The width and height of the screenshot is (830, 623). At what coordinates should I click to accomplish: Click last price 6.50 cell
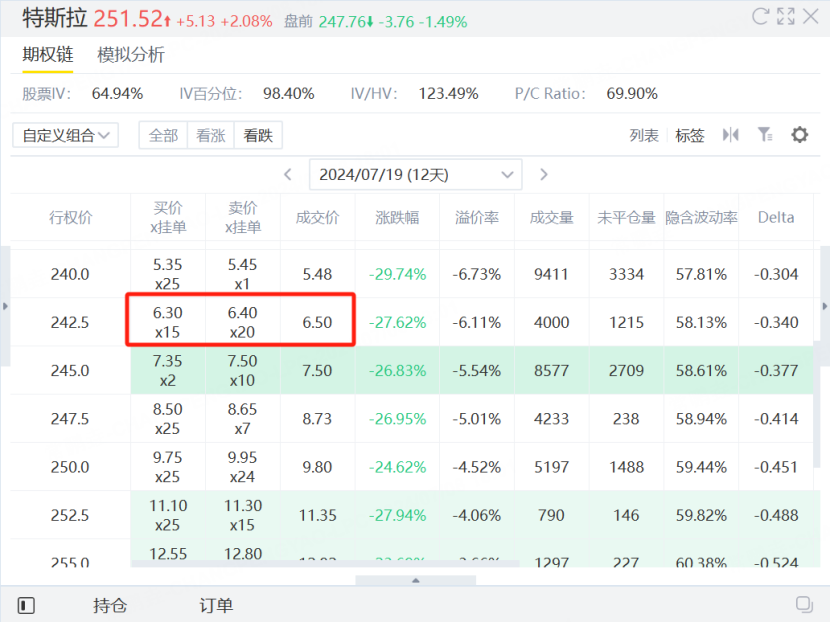(x=317, y=322)
